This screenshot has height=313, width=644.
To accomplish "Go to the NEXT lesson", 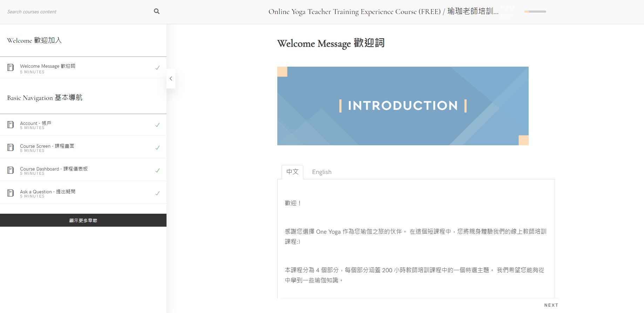I will coord(551,305).
